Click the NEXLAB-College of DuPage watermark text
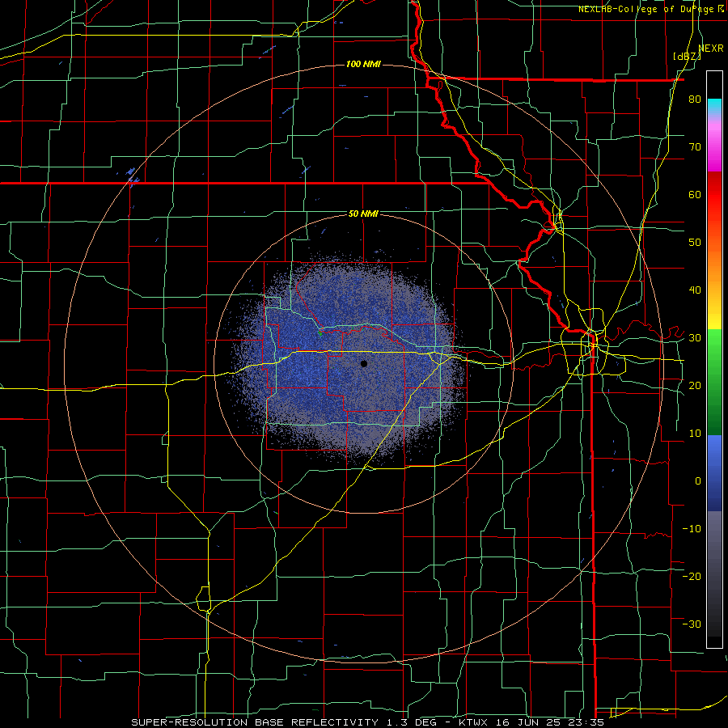This screenshot has width=728, height=728. point(648,9)
